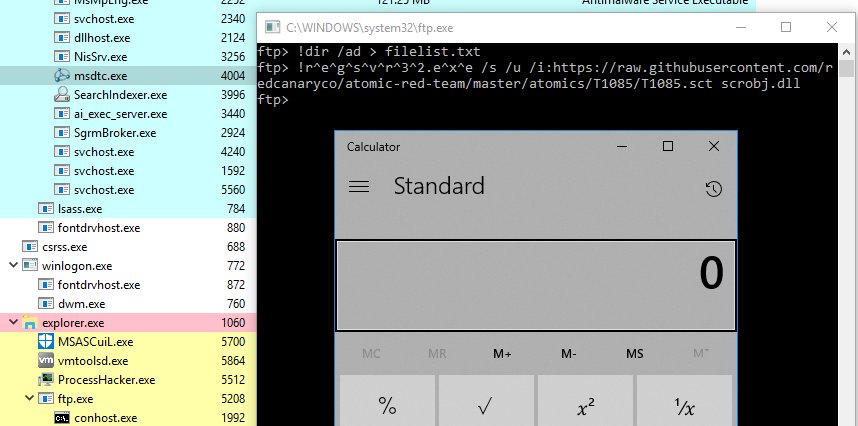Viewport: 858px width, 426px height.
Task: Open the memory list dropdown in Calculator
Action: (701, 354)
